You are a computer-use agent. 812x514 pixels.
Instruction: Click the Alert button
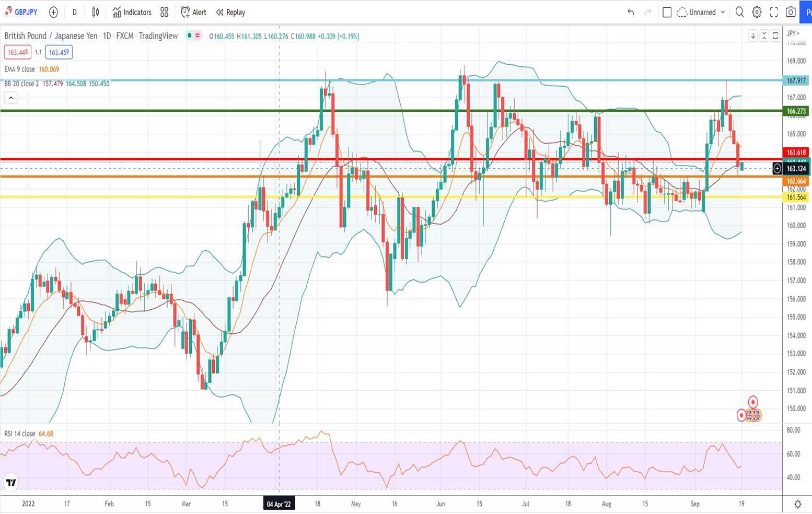tap(193, 12)
